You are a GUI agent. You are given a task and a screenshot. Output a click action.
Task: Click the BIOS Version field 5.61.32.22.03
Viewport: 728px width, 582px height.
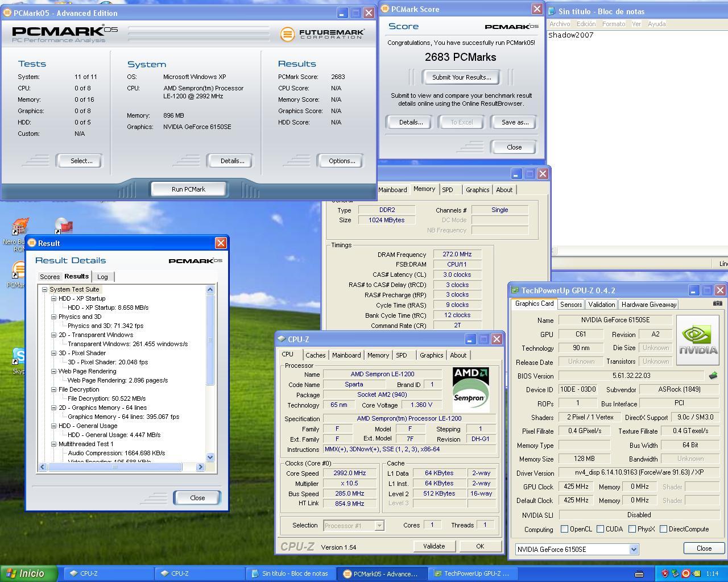631,376
